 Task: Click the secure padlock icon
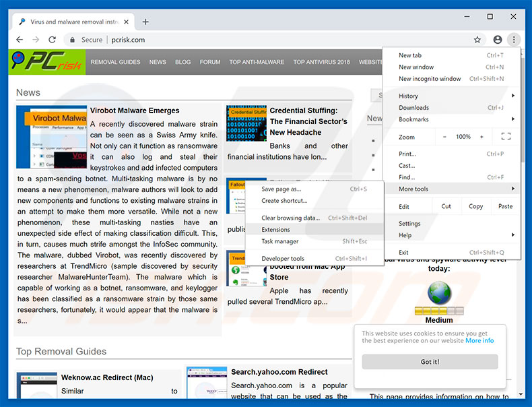point(72,40)
